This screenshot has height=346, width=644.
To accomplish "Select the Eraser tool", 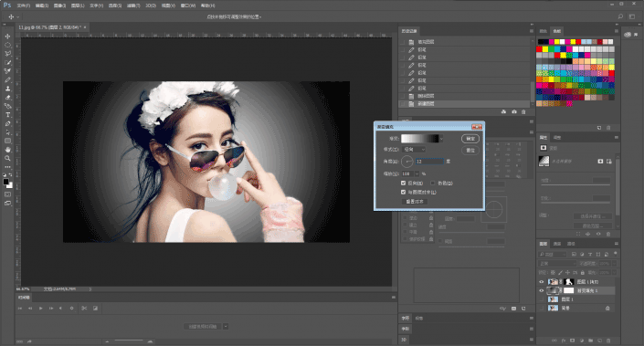I will tap(7, 98).
